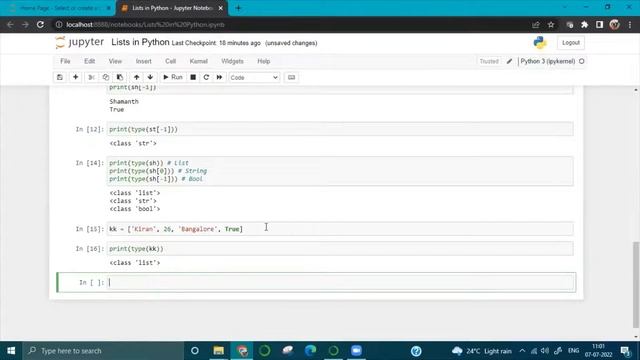This screenshot has height=360, width=640.
Task: Open the File menu
Action: (x=65, y=61)
